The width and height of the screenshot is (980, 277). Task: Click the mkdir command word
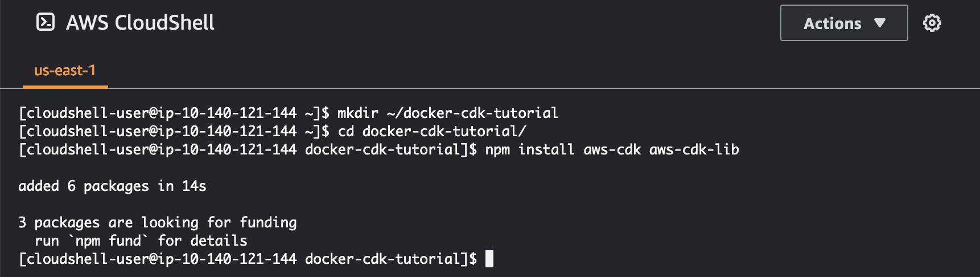coord(357,113)
